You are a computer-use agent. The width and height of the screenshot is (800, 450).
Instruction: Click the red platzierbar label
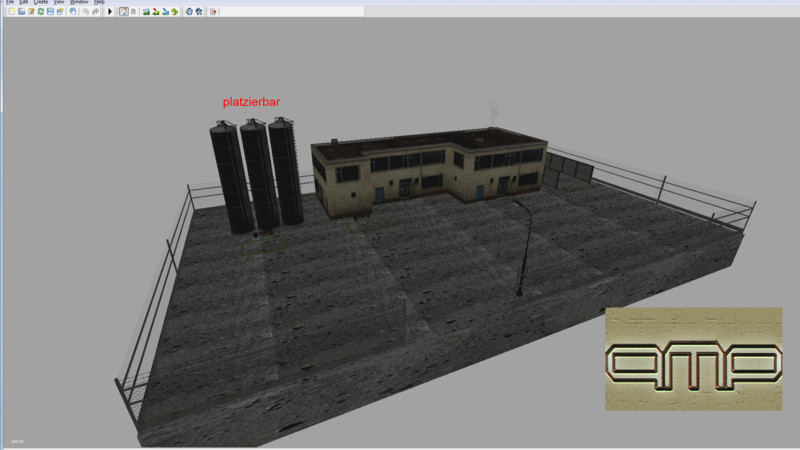[x=249, y=102]
